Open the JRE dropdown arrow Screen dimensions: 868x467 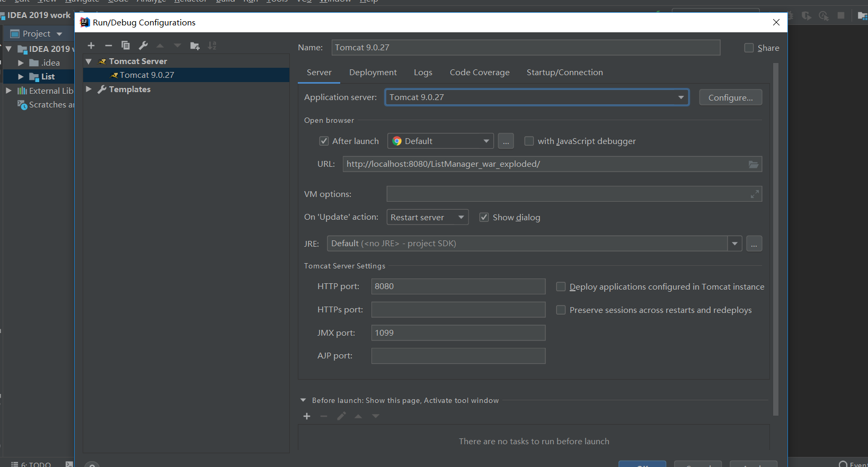(734, 244)
